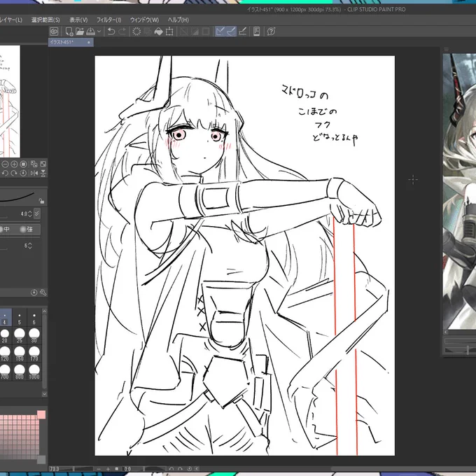476x476 pixels.
Task: Select brush size preset 25
Action: click(20, 335)
